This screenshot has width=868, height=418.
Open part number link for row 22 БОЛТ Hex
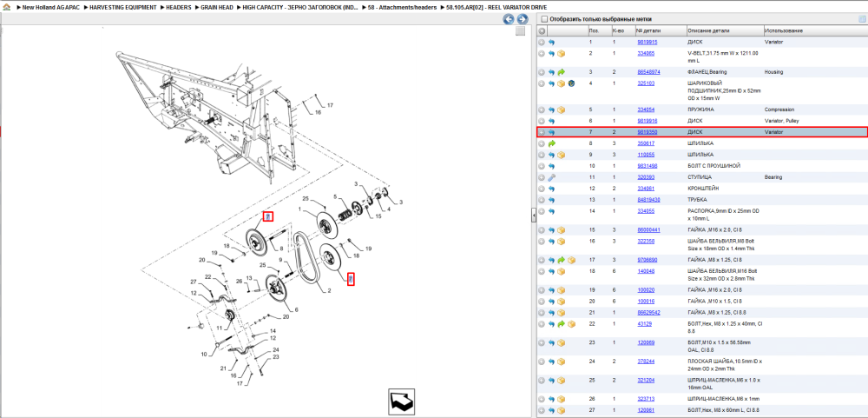click(644, 324)
